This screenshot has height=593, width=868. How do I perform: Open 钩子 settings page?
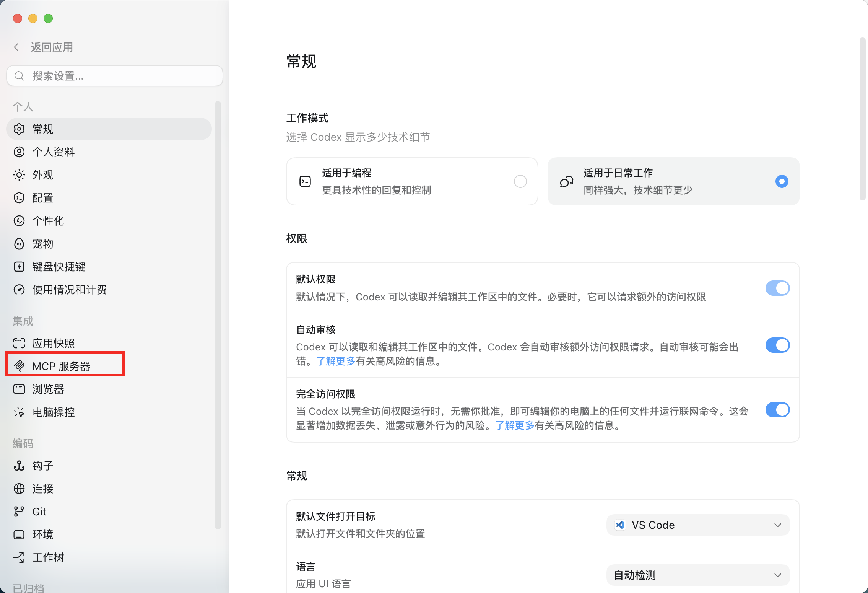[109, 466]
